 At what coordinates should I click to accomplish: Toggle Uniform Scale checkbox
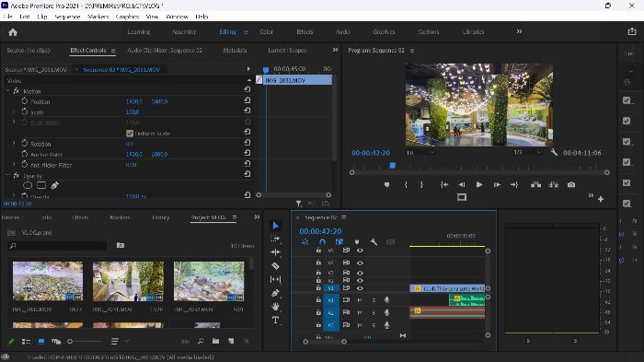pos(130,134)
